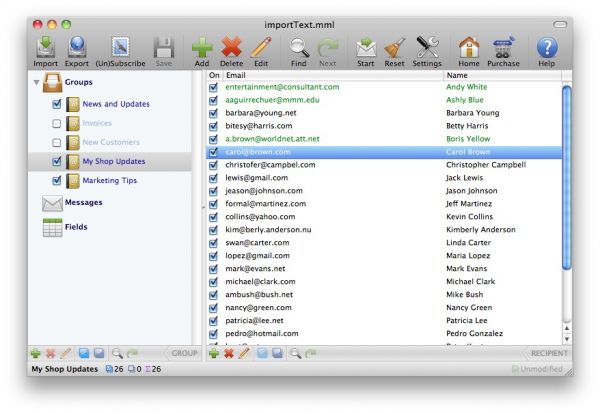This screenshot has width=600, height=414.
Task: Toggle checkbox for barbara@young.net
Action: [213, 113]
